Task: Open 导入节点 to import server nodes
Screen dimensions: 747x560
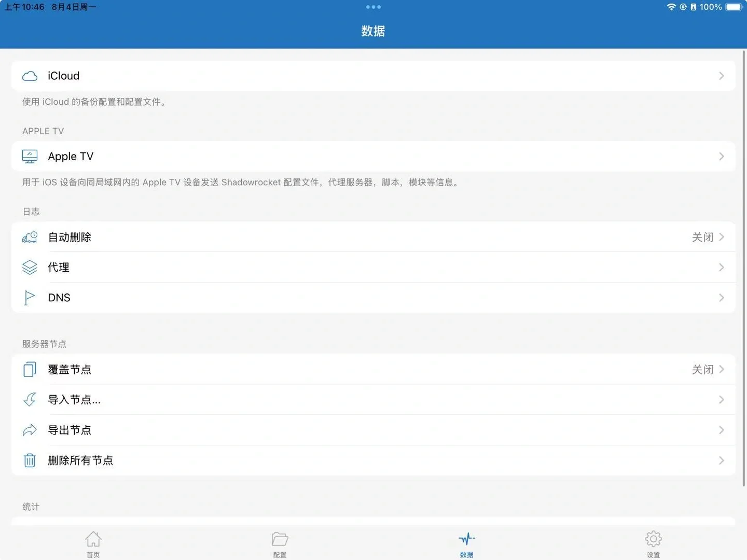Action: [x=74, y=400]
